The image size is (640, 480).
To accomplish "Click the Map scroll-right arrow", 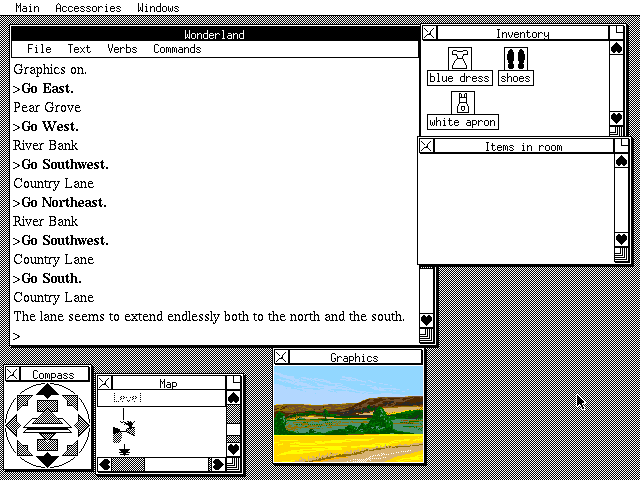I will pos(218,464).
